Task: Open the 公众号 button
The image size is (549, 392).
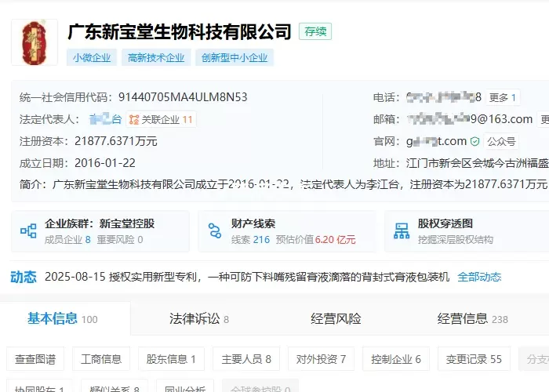Action: coord(501,141)
